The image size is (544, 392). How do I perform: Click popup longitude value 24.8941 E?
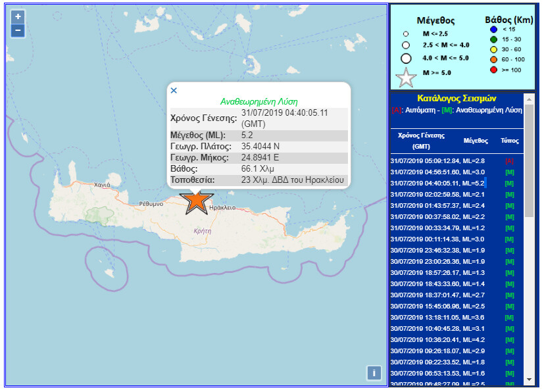[x=260, y=157]
